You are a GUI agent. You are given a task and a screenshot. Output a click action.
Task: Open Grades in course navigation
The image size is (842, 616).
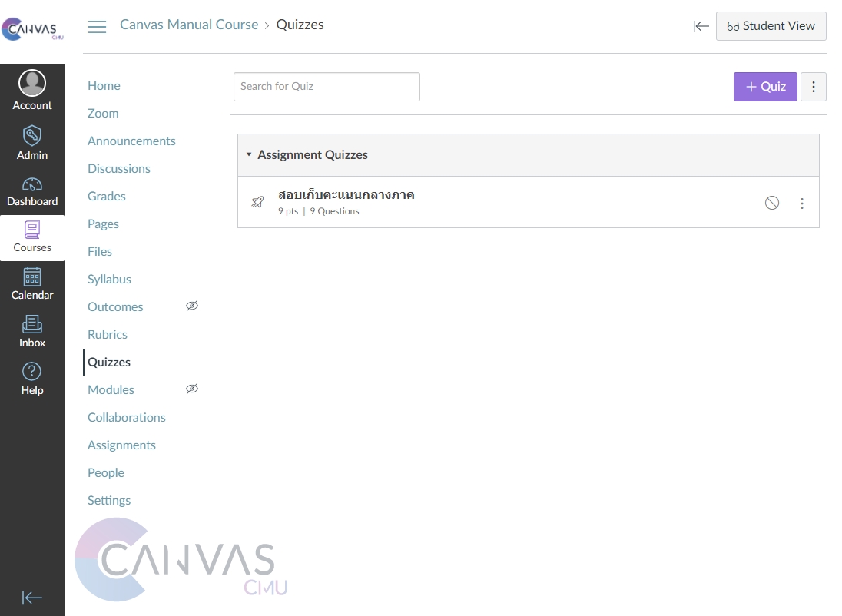click(107, 197)
